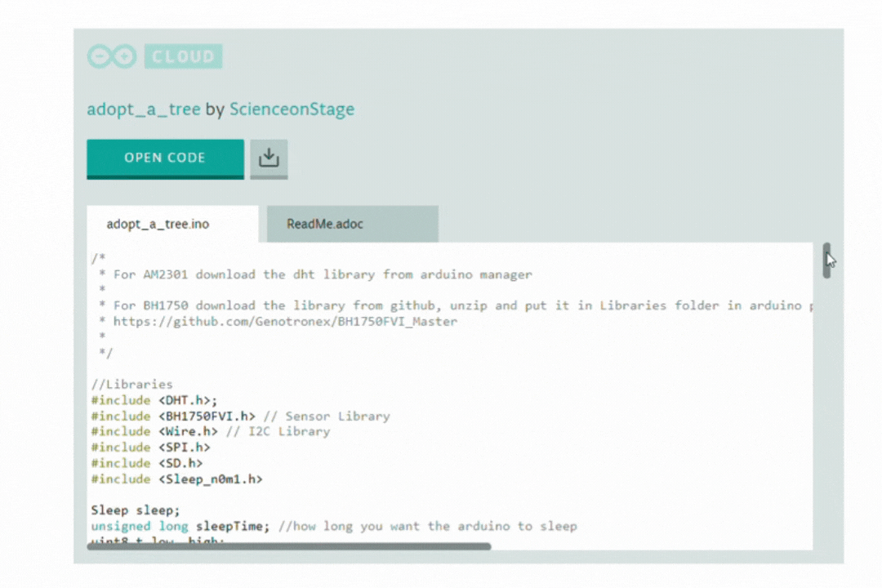Click the horizontal scrollbar below the code
This screenshot has height=588, width=882.
pyautogui.click(x=290, y=546)
